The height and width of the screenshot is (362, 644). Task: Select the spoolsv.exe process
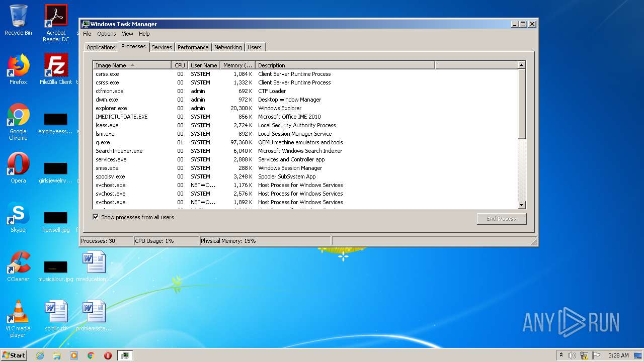[x=305, y=176]
